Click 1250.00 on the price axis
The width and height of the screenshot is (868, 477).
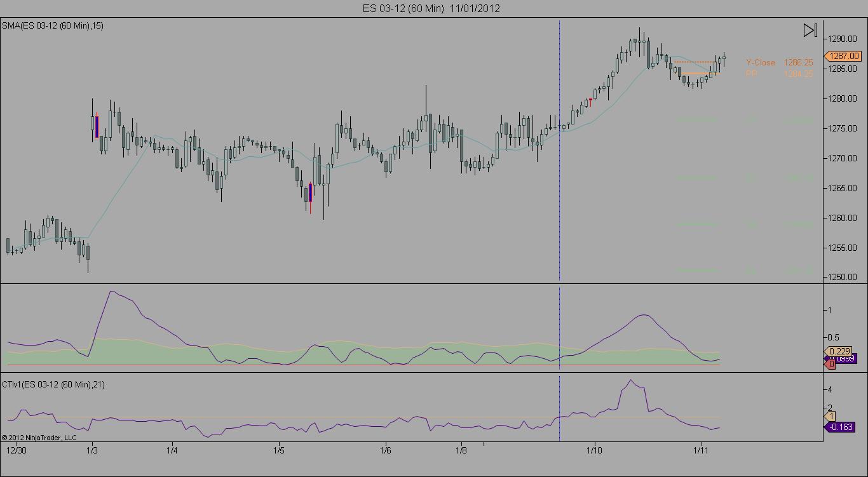point(843,277)
